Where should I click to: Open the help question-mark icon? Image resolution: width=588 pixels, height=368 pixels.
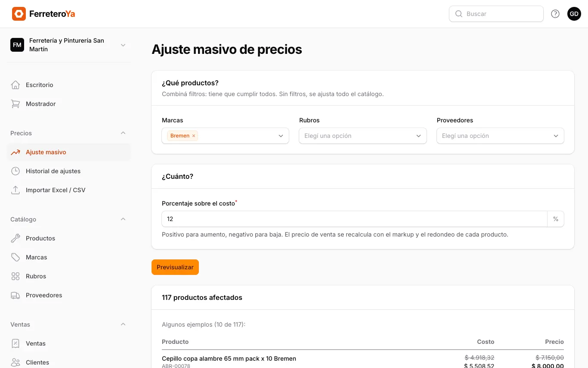pyautogui.click(x=555, y=14)
